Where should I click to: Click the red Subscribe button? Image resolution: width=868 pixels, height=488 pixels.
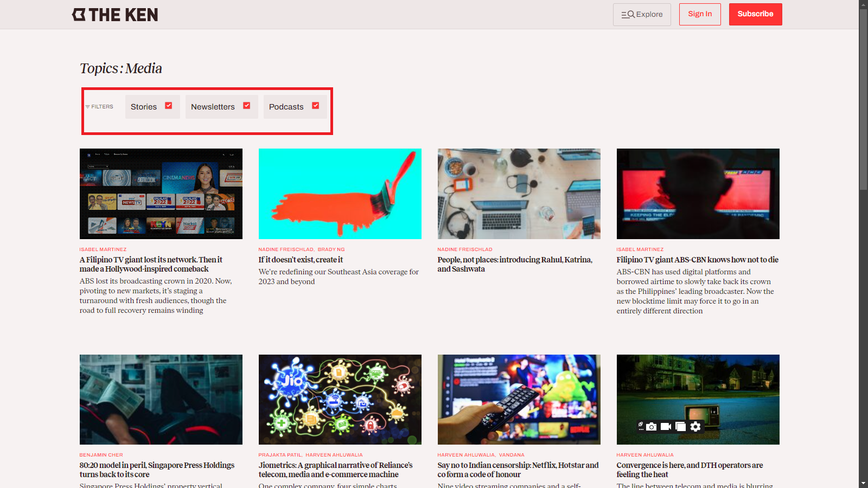(x=755, y=14)
